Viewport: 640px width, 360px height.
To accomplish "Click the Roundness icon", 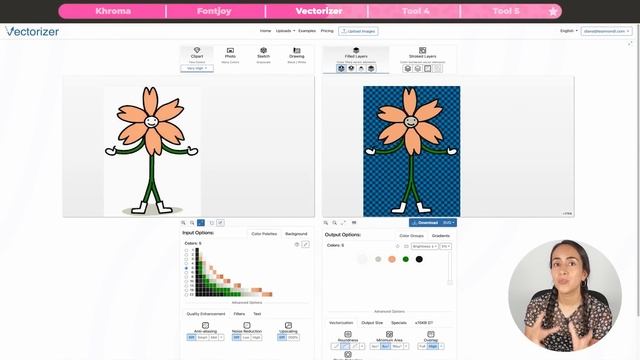I will [x=348, y=334].
